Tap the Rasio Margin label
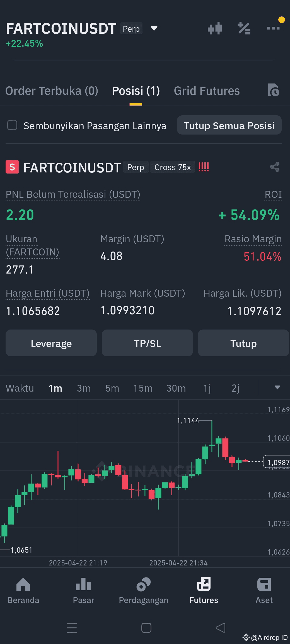The image size is (290, 644). pyautogui.click(x=253, y=239)
